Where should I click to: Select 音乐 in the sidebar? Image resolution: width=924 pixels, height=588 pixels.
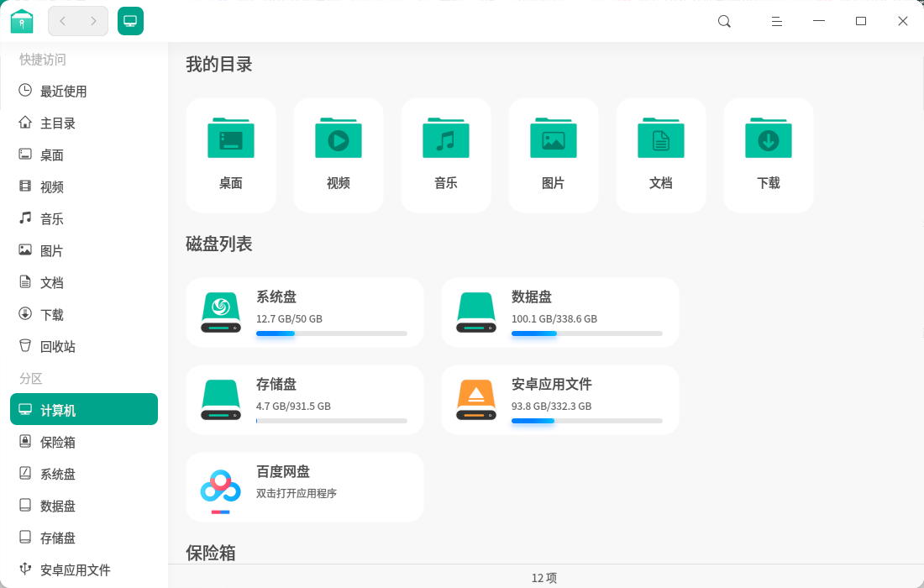(x=84, y=218)
